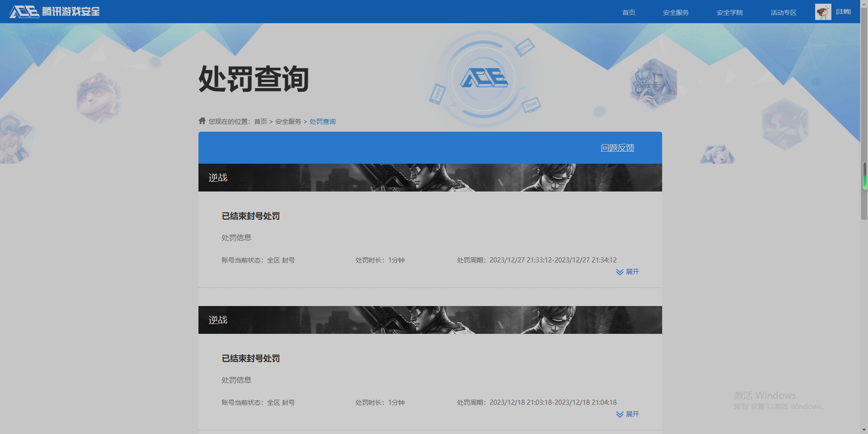Click the ACE Tencent Game Security logo

click(x=54, y=12)
